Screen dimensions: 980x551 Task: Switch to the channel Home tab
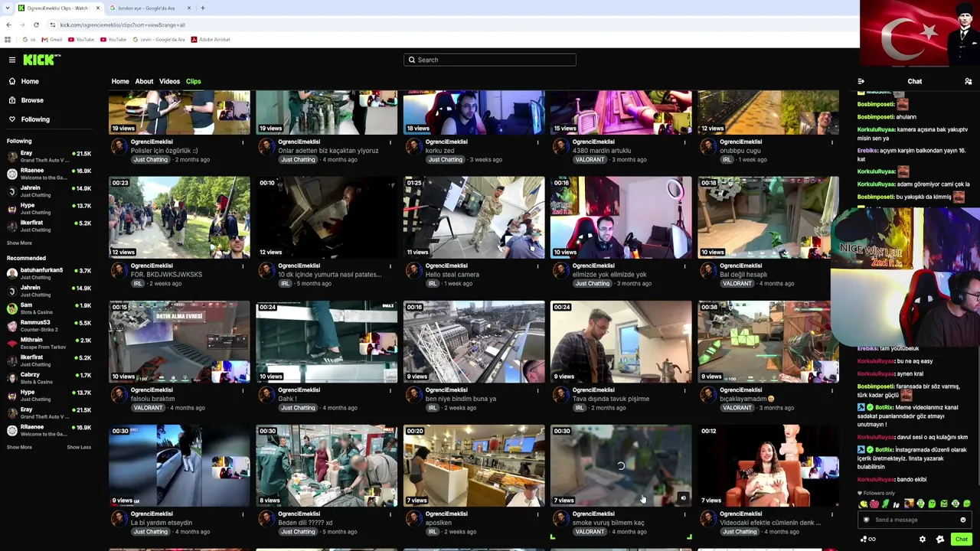(x=120, y=81)
